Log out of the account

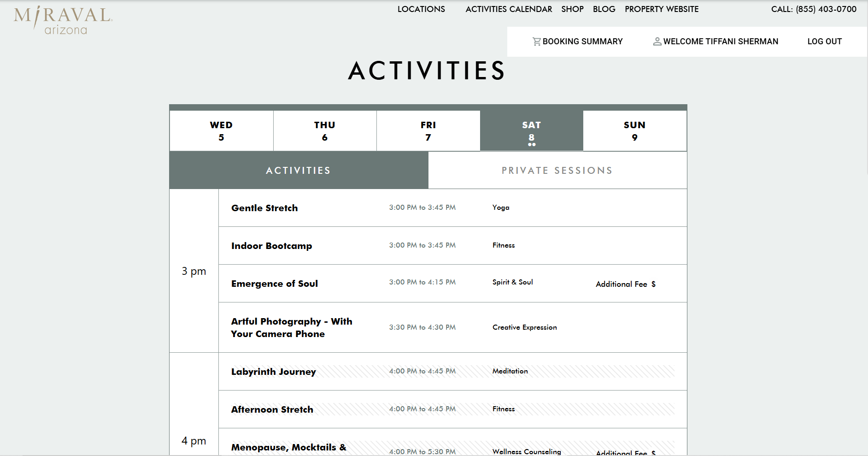[824, 41]
